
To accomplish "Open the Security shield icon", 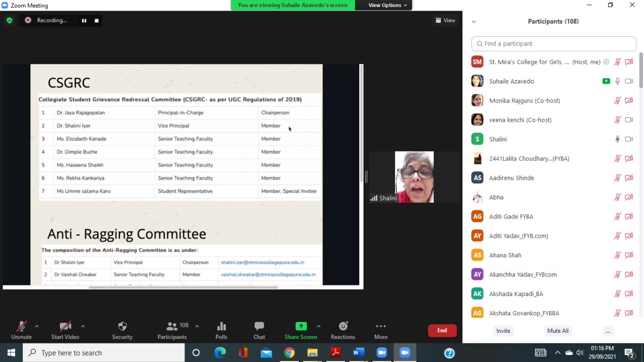I will pos(122,326).
